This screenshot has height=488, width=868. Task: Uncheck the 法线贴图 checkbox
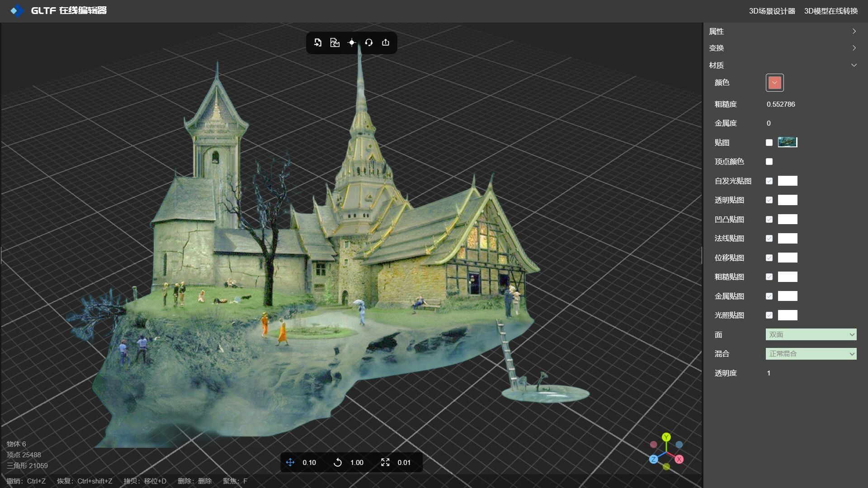pos(769,239)
